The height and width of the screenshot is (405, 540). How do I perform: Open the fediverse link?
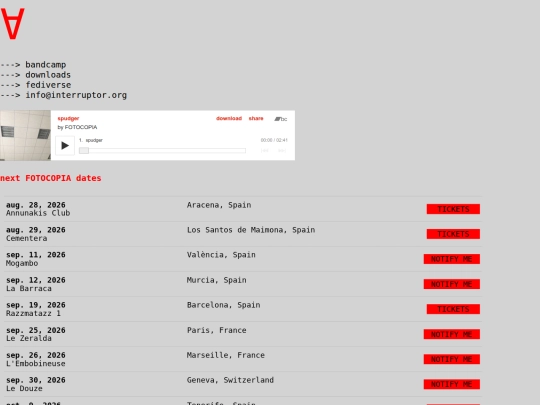click(48, 85)
